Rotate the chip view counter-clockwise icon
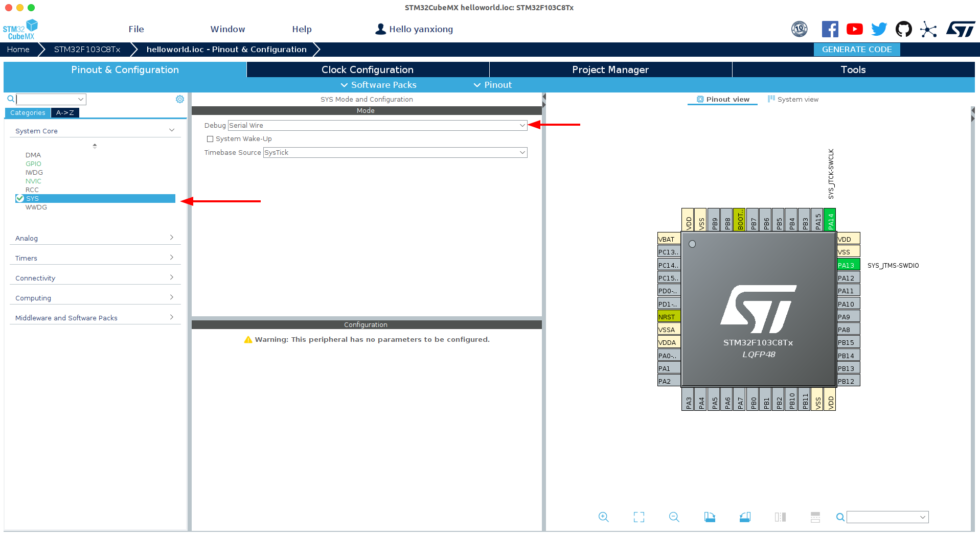The width and height of the screenshot is (980, 537). [745, 517]
